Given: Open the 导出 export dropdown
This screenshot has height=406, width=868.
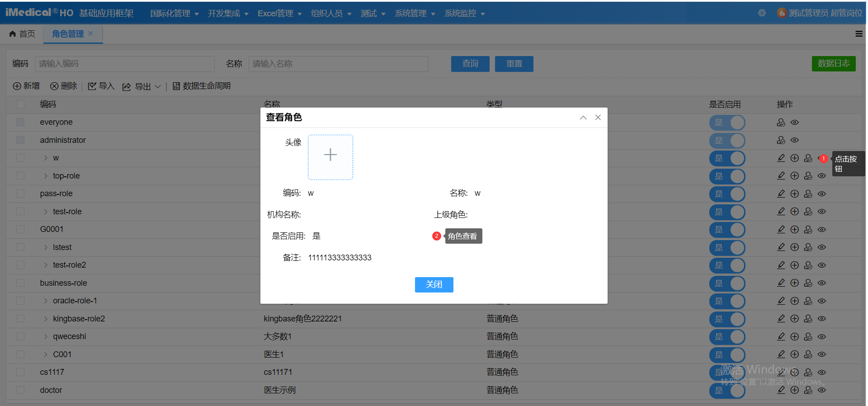Looking at the screenshot, I should point(142,86).
